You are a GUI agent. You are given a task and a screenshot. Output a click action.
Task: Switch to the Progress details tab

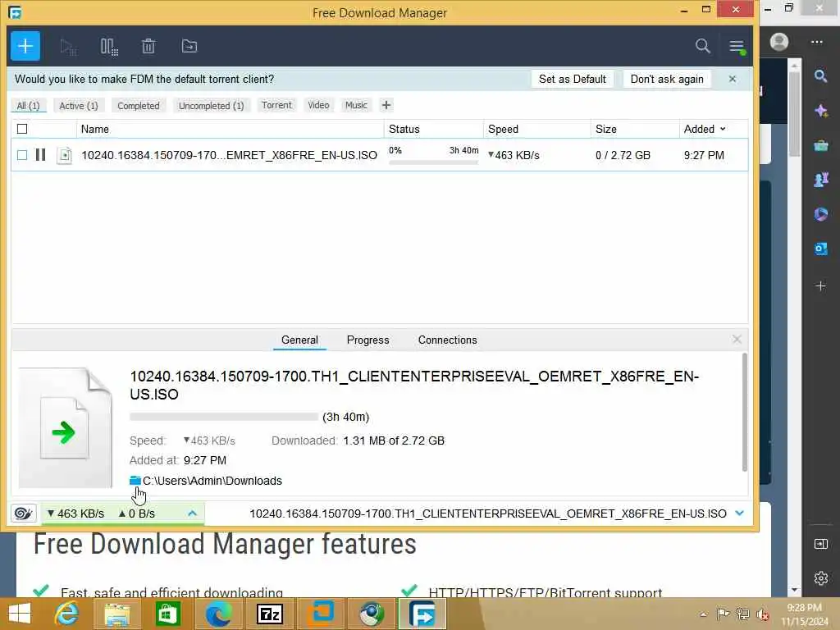(368, 340)
